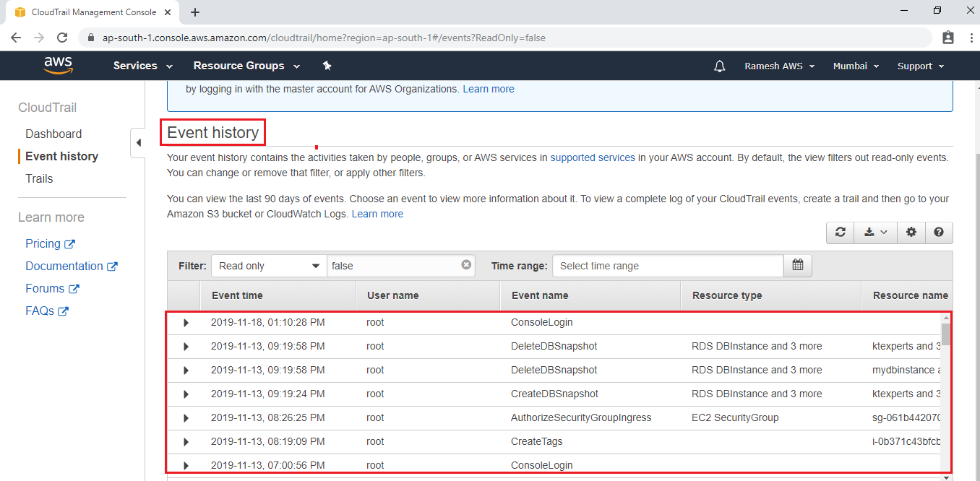
Task: Click the Select time range field
Action: (668, 266)
